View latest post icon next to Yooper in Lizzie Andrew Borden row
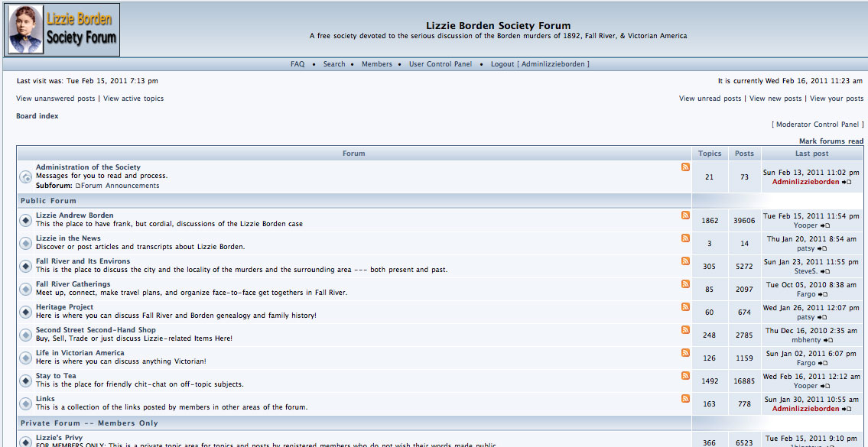 pos(825,225)
